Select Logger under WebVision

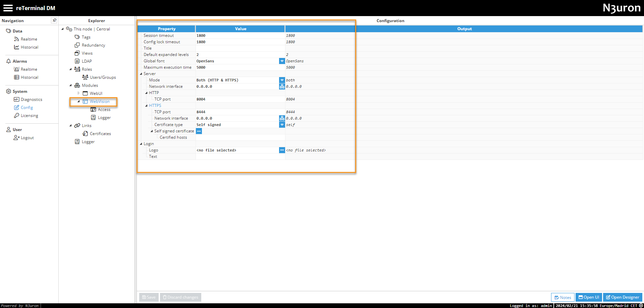(104, 118)
